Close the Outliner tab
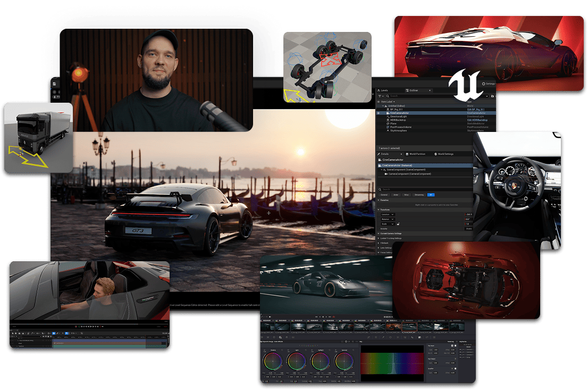 tap(430, 90)
